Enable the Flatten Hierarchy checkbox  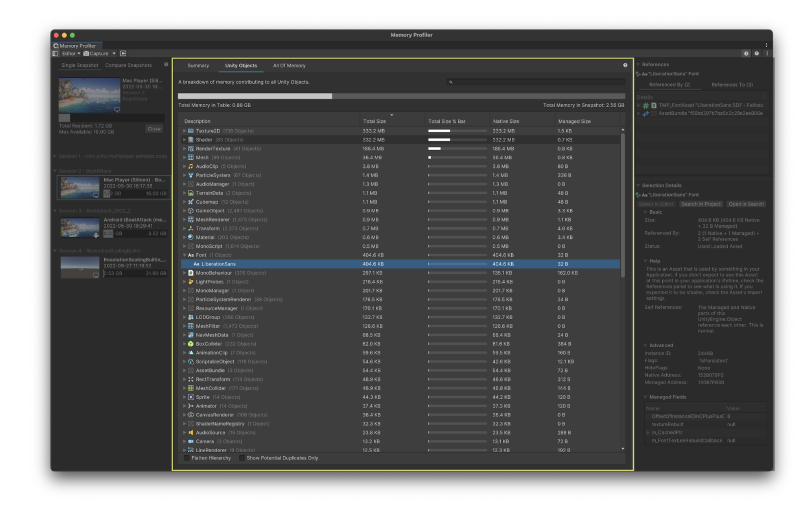point(187,458)
